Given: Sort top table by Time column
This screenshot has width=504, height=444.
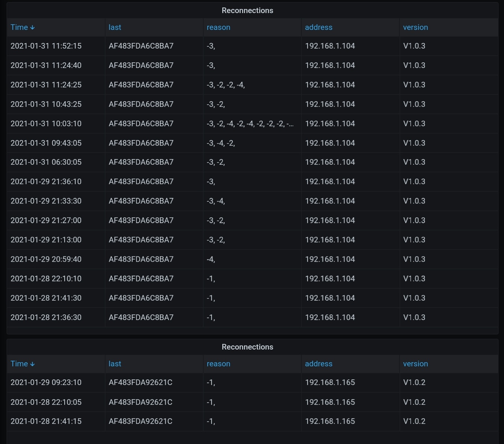Looking at the screenshot, I should click(x=19, y=27).
